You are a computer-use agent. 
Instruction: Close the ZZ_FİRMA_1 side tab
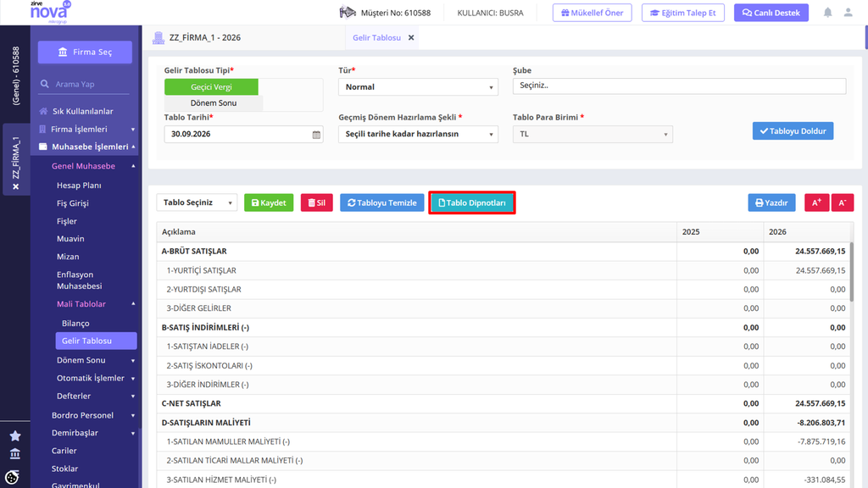(16, 186)
